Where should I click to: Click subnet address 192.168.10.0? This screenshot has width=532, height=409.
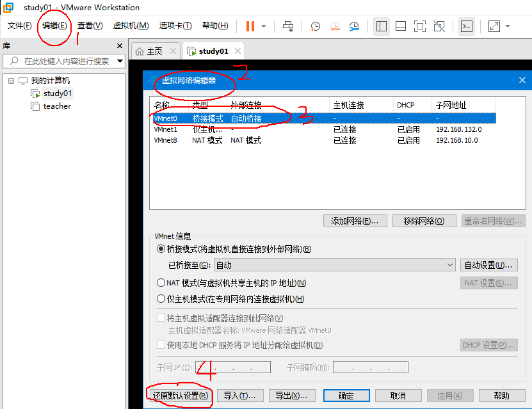point(457,140)
